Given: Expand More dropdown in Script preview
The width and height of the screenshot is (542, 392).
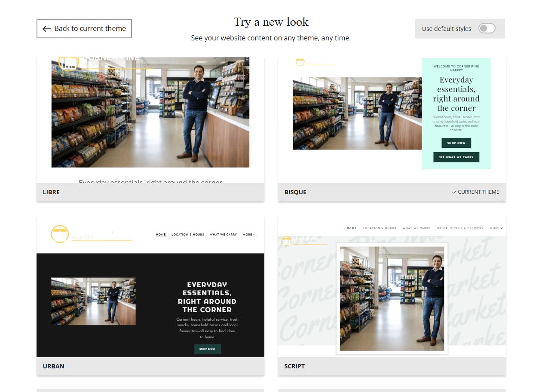Looking at the screenshot, I should (496, 228).
